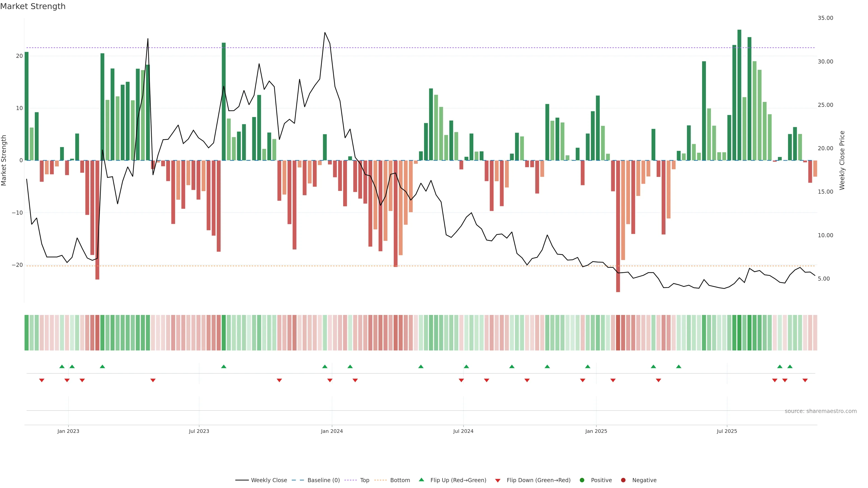This screenshot has width=868, height=488.
Task: Click the first red flip-down triangle marker
Action: point(42,380)
